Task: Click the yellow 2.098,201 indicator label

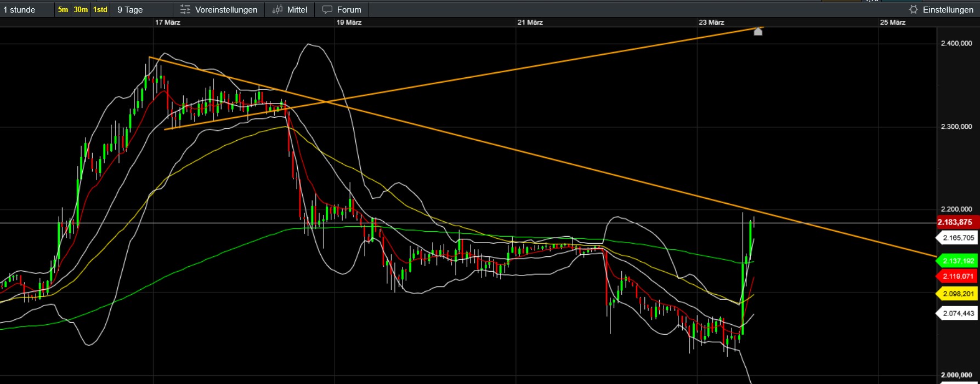Action: (x=958, y=294)
